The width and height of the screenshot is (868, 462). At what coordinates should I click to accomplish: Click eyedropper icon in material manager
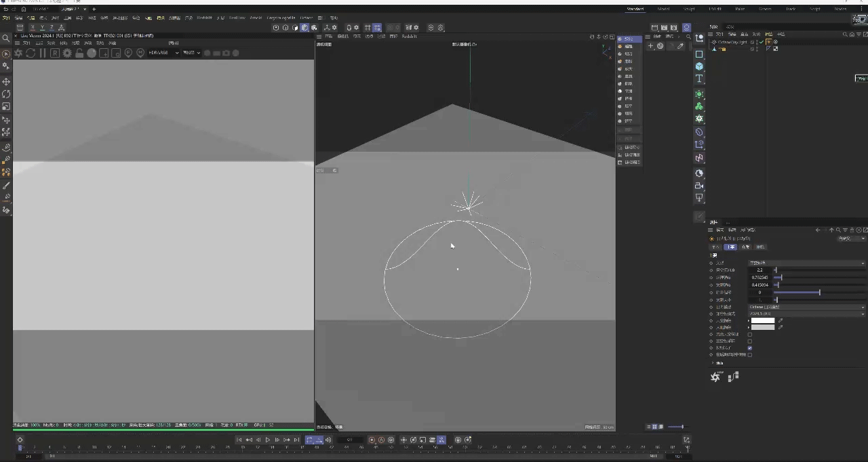[x=680, y=46]
